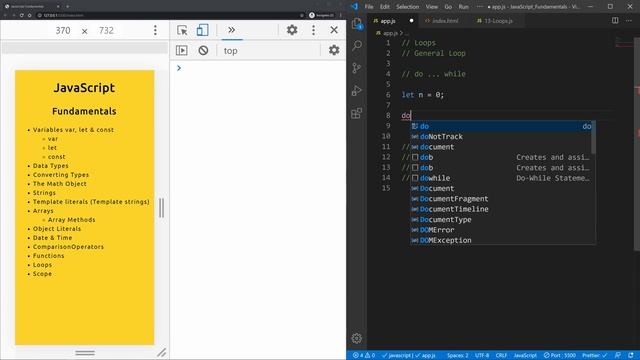
Task: Select the 'DocumentType' suggestion
Action: (502, 220)
